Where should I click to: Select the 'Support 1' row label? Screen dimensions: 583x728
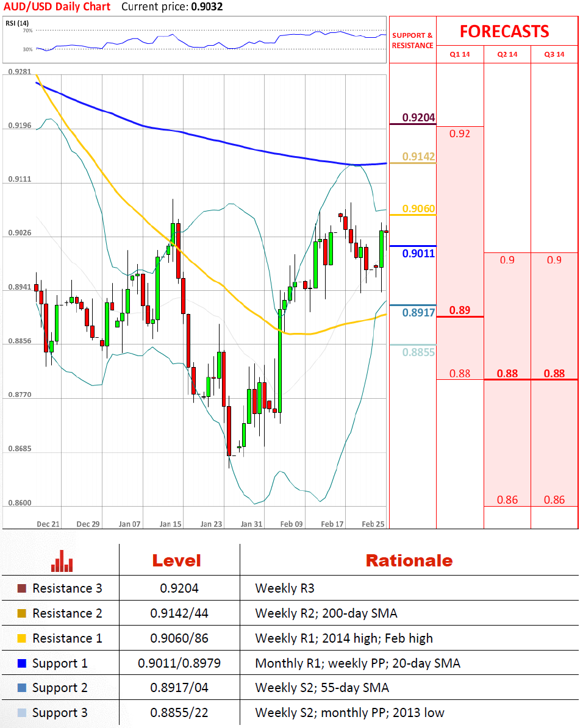pos(60,663)
